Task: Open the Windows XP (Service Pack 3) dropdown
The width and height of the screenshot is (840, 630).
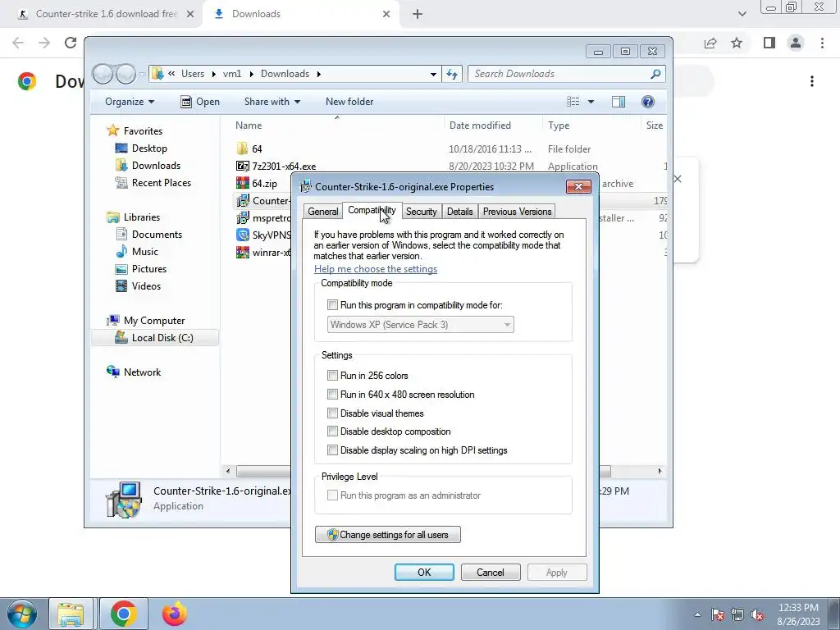Action: pos(421,325)
